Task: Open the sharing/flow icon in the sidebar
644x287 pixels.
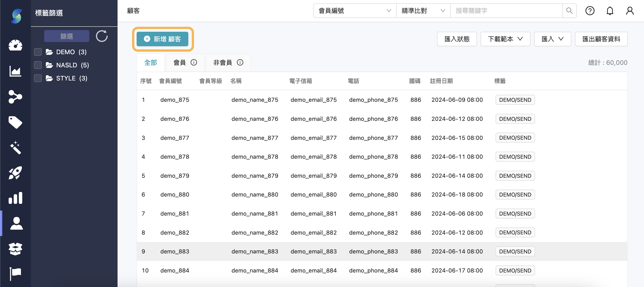Action: point(15,97)
